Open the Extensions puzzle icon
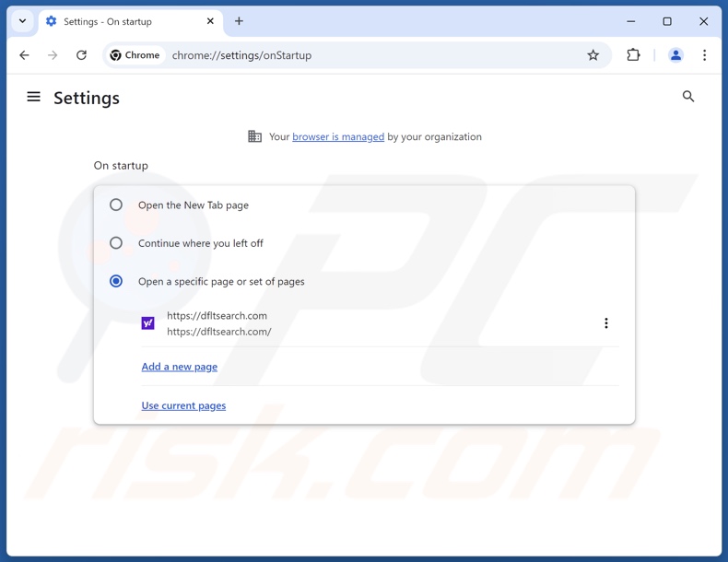This screenshot has width=728, height=562. 633,55
